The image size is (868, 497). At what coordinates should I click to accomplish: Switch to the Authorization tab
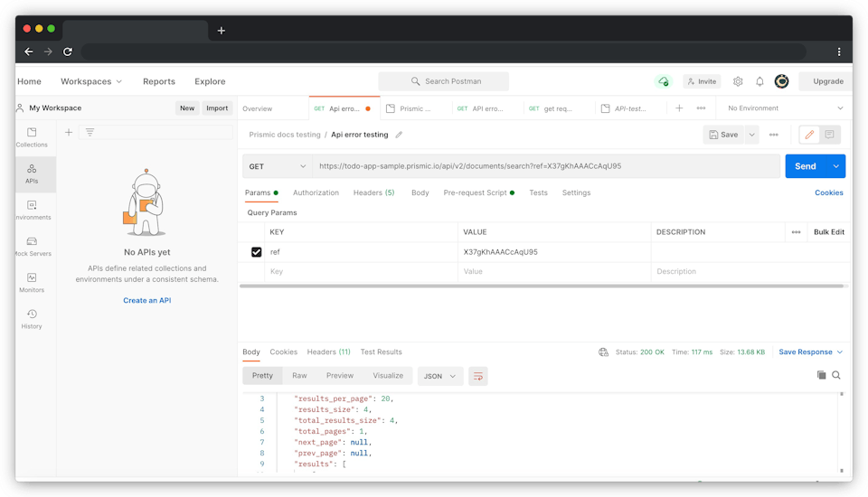316,192
